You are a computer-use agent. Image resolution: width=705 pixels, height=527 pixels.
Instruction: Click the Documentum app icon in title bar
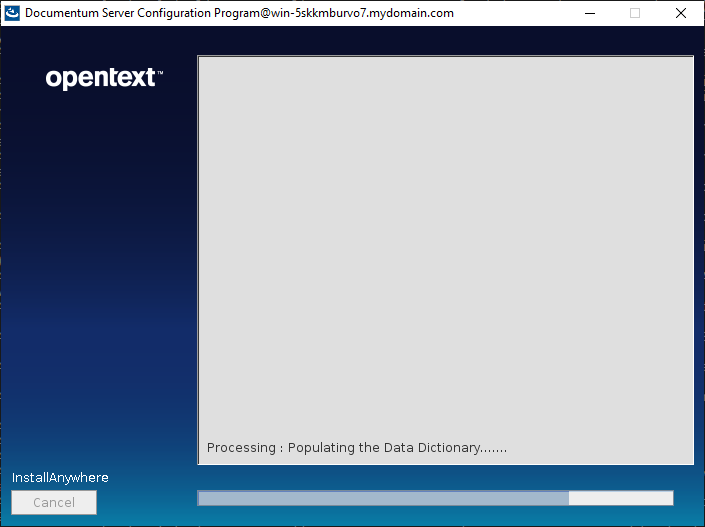coord(12,13)
